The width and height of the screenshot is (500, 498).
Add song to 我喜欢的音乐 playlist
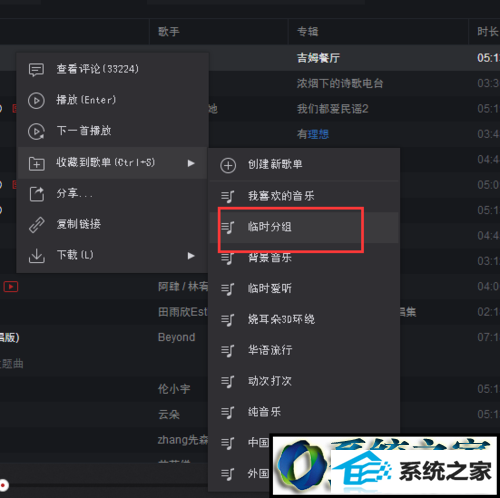pyautogui.click(x=304, y=196)
